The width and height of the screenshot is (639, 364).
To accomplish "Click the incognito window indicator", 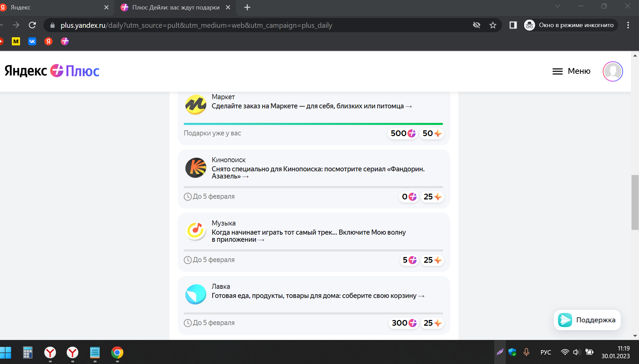I will click(571, 25).
